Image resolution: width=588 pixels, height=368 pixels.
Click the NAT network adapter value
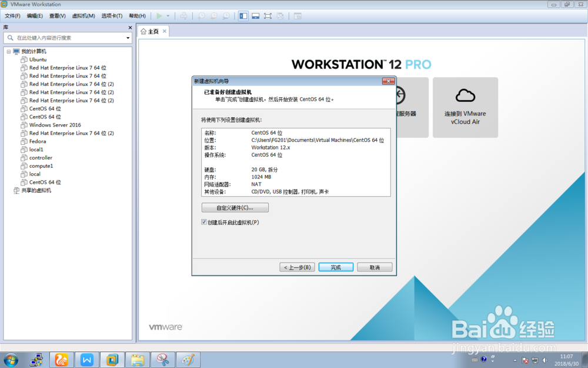point(256,184)
